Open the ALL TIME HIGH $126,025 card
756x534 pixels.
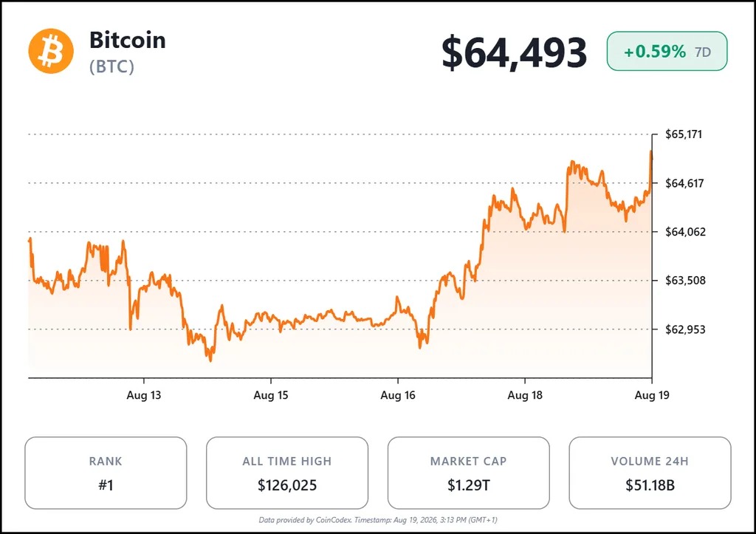point(287,473)
